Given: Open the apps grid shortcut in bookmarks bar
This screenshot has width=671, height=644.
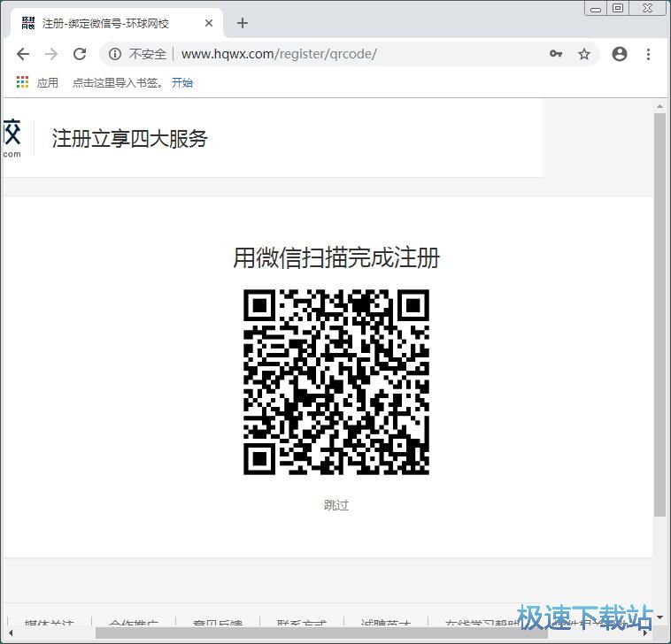Looking at the screenshot, I should 22,82.
